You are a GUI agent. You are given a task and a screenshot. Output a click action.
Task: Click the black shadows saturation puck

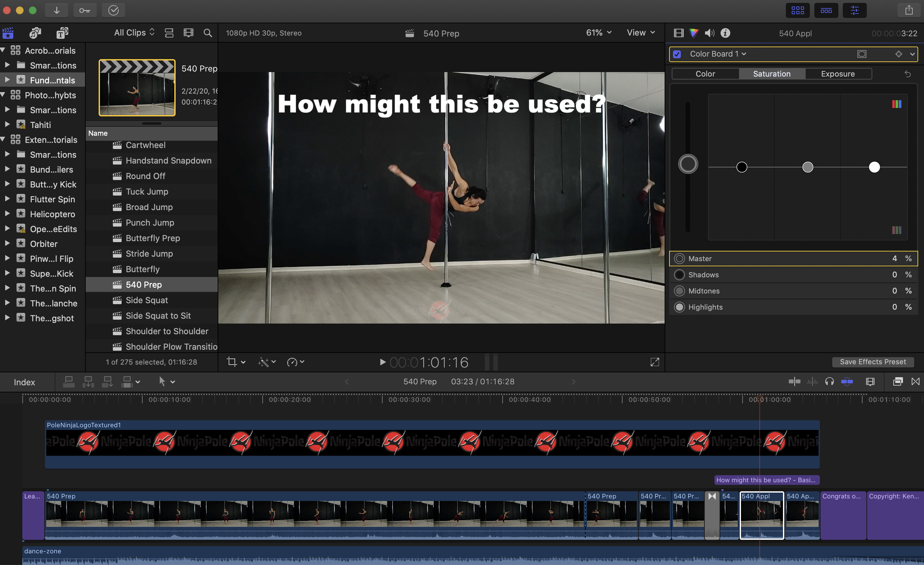(x=741, y=167)
